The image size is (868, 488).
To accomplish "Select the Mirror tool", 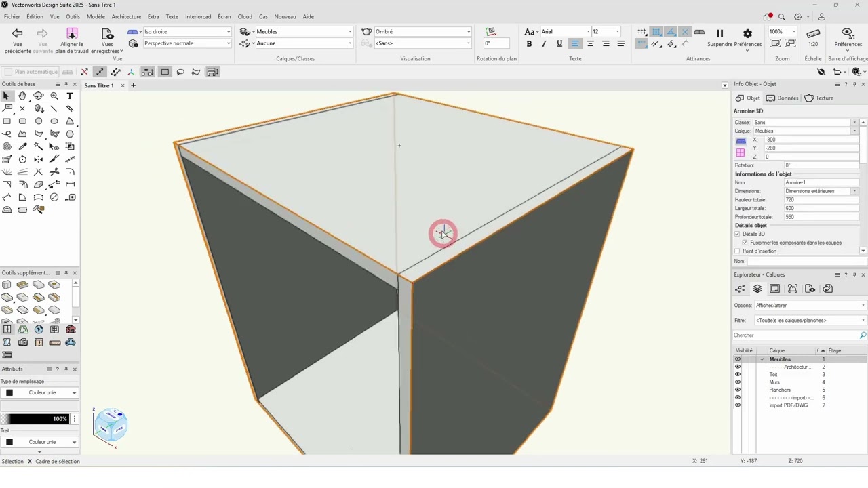I will [38, 159].
